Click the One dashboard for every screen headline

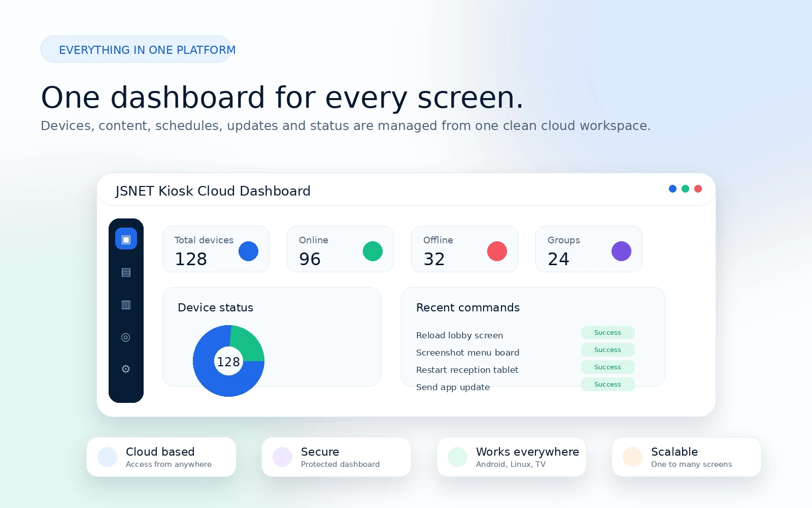click(282, 97)
